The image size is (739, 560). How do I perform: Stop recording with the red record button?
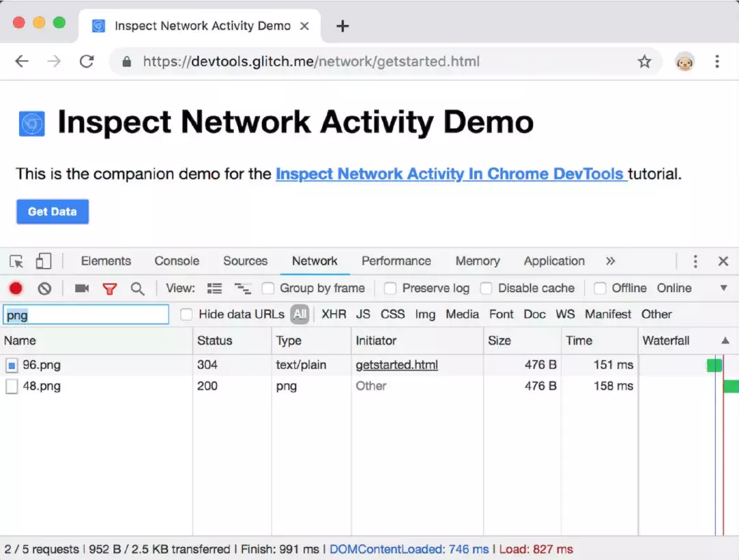pyautogui.click(x=16, y=289)
